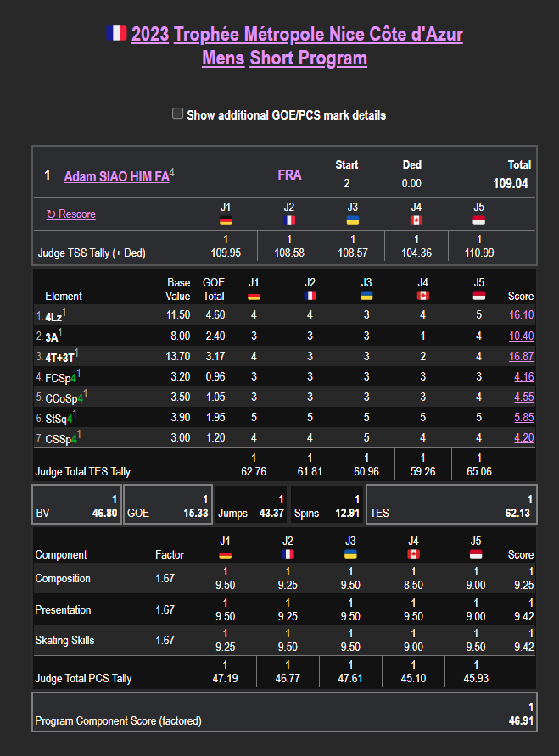
Task: Open the 2023 season link
Action: click(150, 34)
